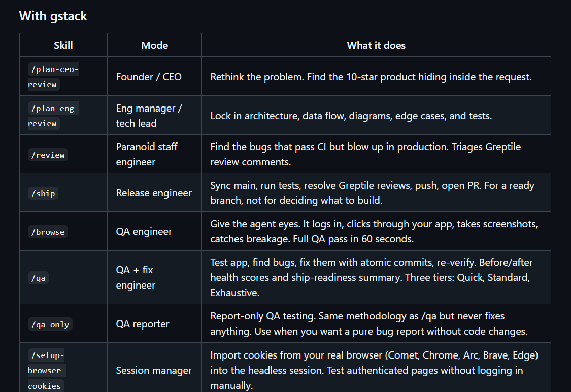The width and height of the screenshot is (571, 392).
Task: Click the "Test app, find bugs" description
Action: (x=372, y=277)
